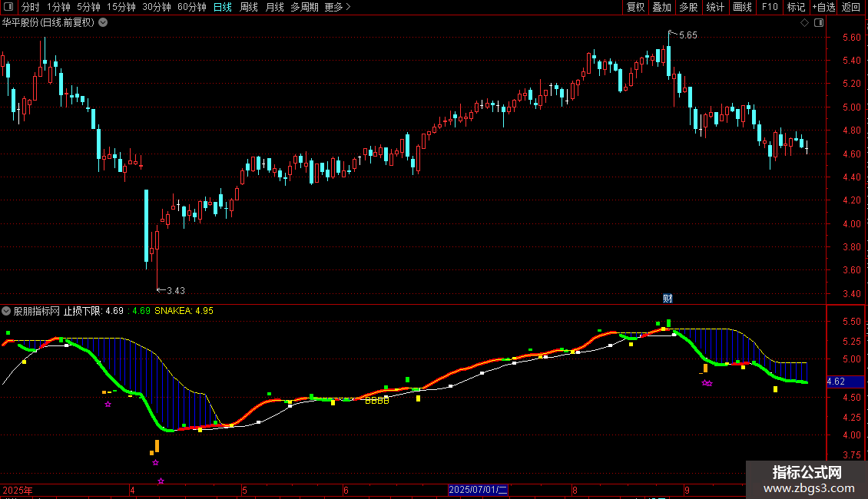Viewport: 868px width, 499px height.
Task: Click the 2025/07/01 date marker
Action: point(479,490)
